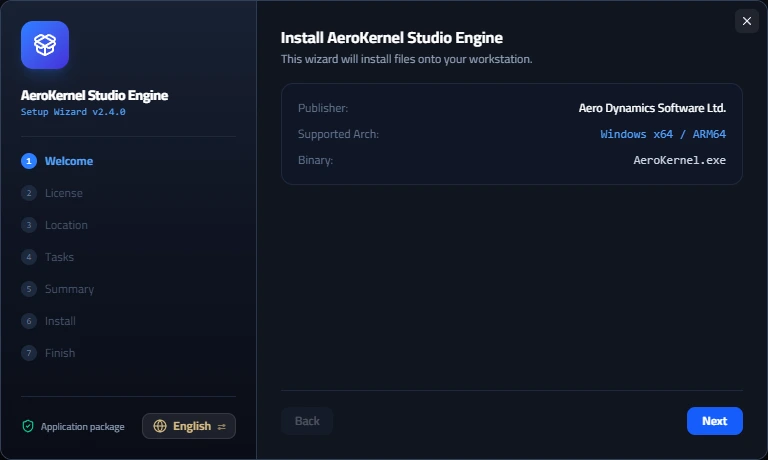
Task: Click the swap arrows icon next to English
Action: coord(221,427)
